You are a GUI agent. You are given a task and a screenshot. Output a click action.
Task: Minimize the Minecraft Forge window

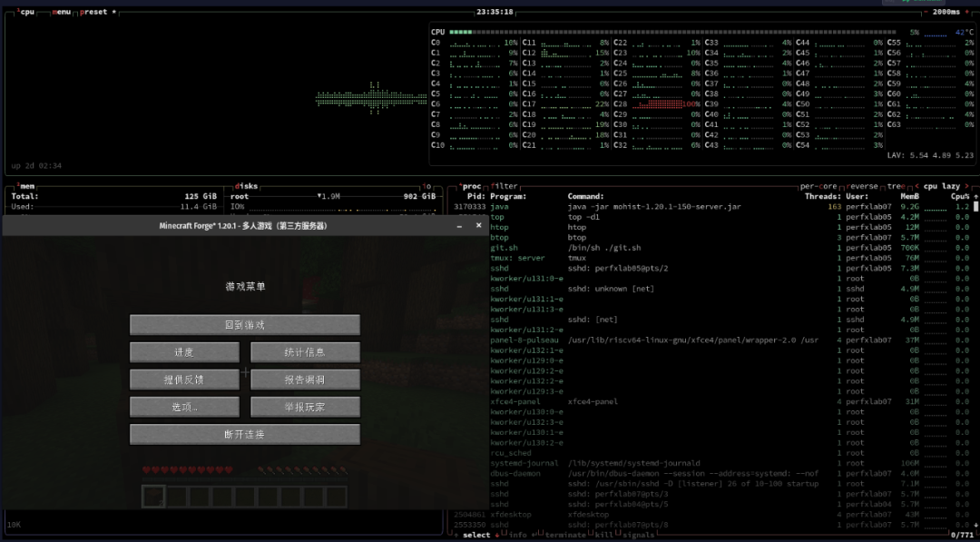point(459,226)
